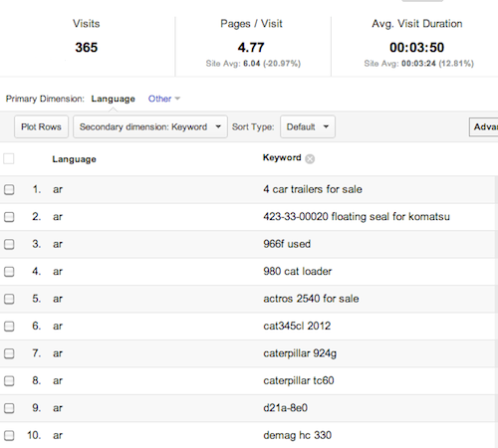This screenshot has height=448, width=498.
Task: Open the Secondary dimension: Keyword dropdown
Action: (150, 126)
